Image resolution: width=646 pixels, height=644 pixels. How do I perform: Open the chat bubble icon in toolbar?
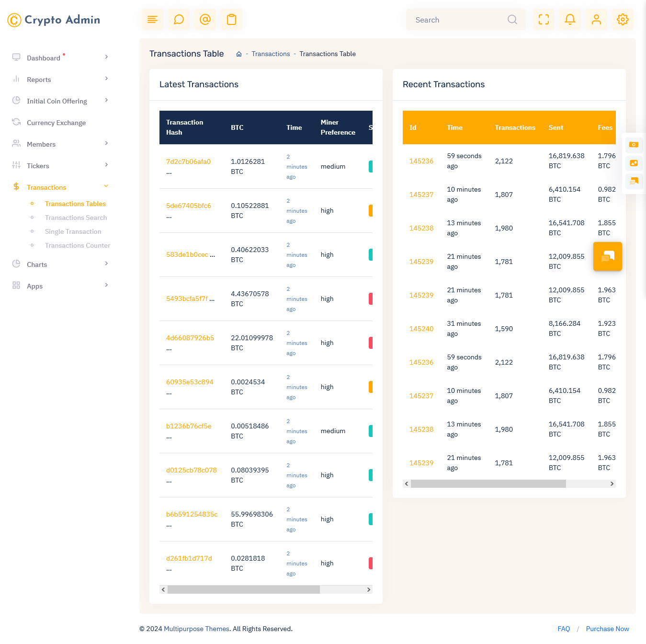(x=179, y=20)
